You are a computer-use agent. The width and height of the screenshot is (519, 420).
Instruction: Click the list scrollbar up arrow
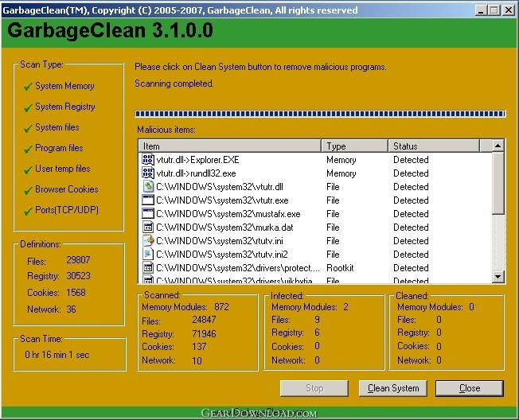click(x=498, y=146)
